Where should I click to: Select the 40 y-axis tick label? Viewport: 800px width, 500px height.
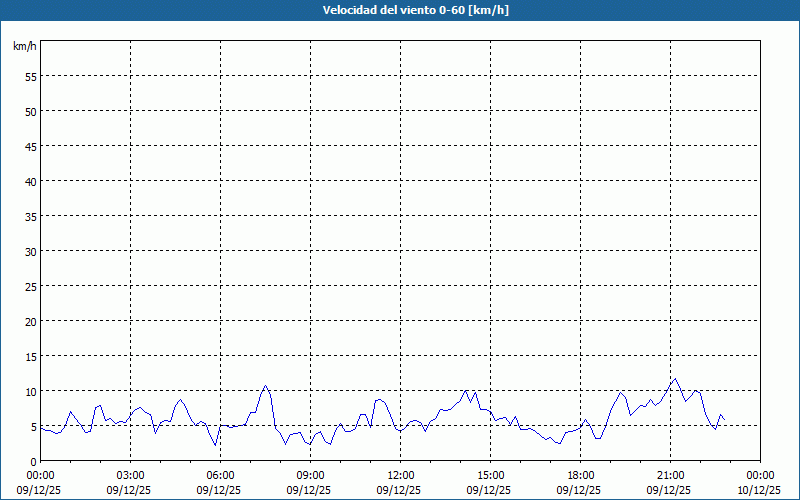click(x=30, y=181)
